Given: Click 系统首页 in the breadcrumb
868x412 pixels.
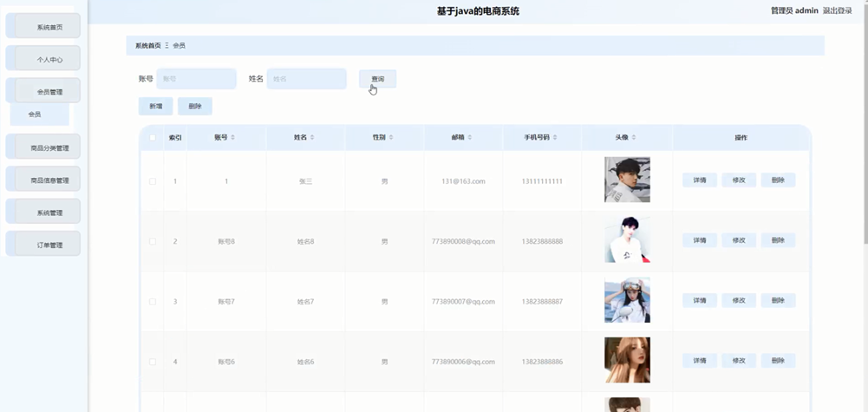Looking at the screenshot, I should tap(147, 45).
